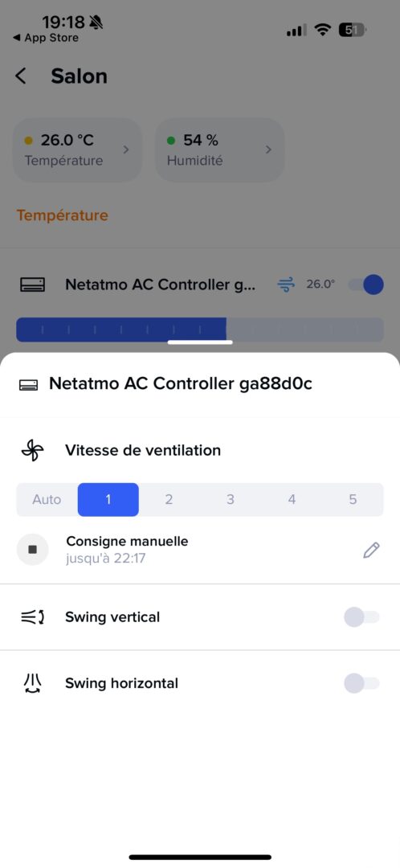Tap the Swing horizontal airflow icon
The height and width of the screenshot is (868, 400).
pos(32,683)
